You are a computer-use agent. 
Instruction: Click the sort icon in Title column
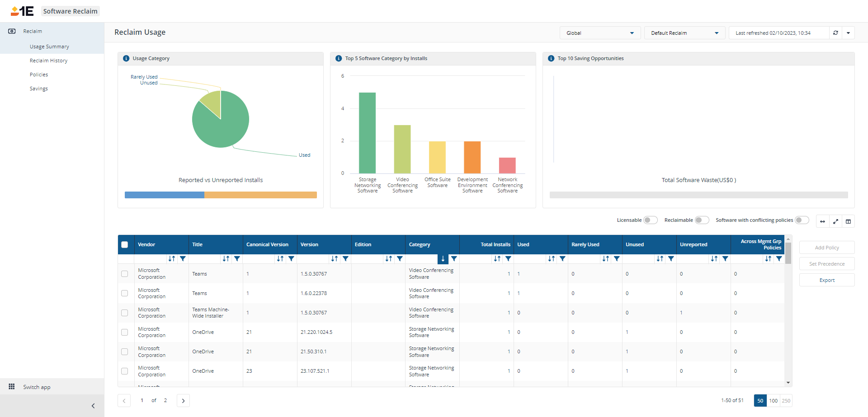click(226, 259)
